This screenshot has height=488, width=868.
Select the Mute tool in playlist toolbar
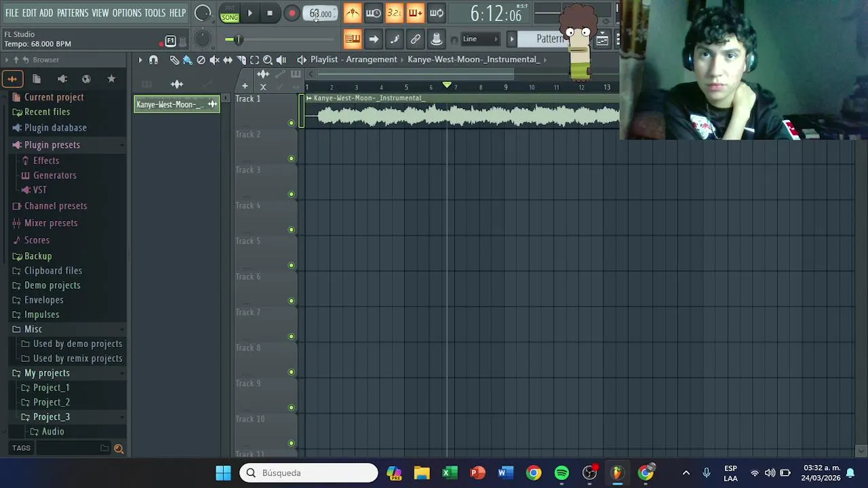tap(214, 60)
